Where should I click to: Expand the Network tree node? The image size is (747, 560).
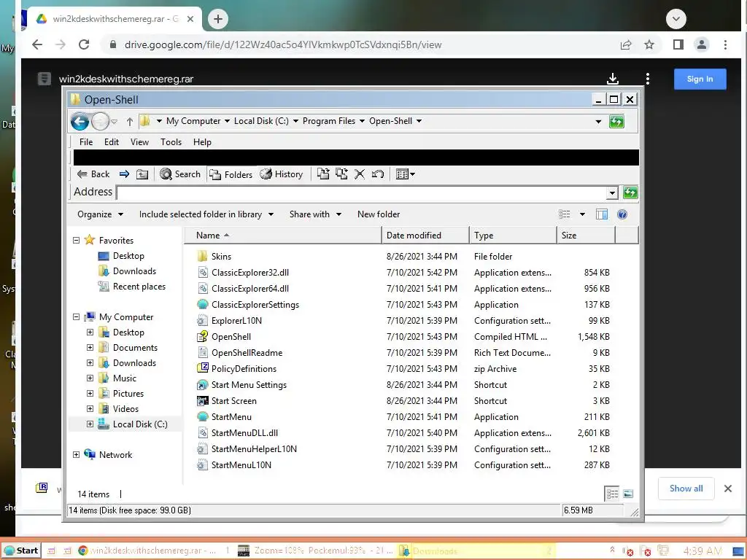click(x=76, y=455)
